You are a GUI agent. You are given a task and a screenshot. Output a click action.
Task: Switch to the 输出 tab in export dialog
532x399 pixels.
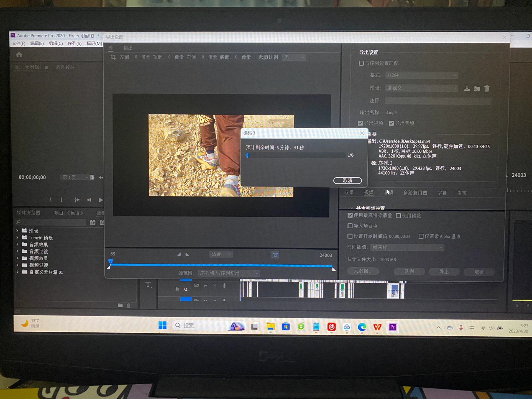(x=128, y=48)
